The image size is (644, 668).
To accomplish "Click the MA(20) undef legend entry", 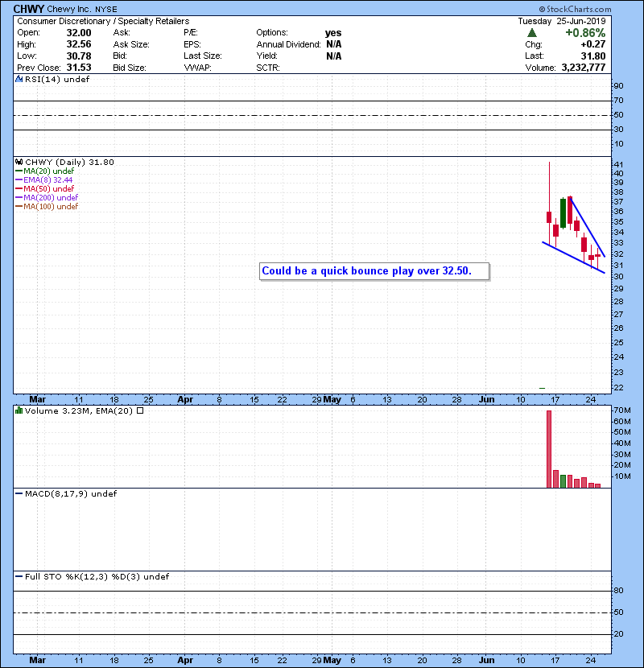I will point(45,171).
